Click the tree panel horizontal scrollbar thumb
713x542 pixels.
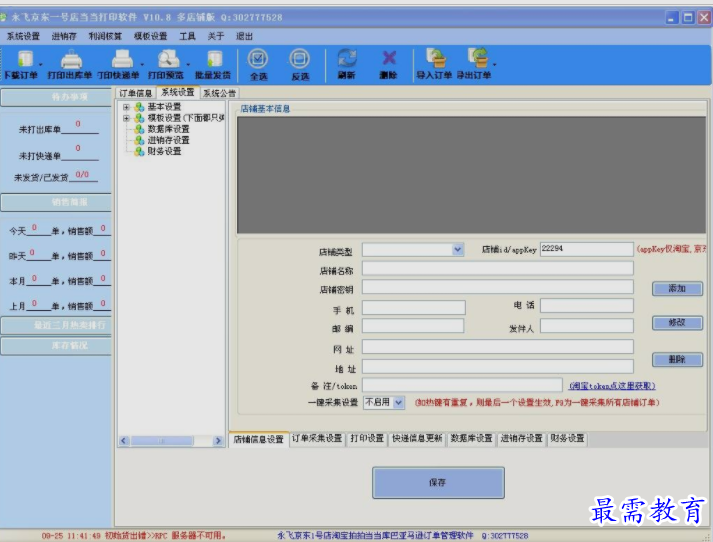pos(162,441)
